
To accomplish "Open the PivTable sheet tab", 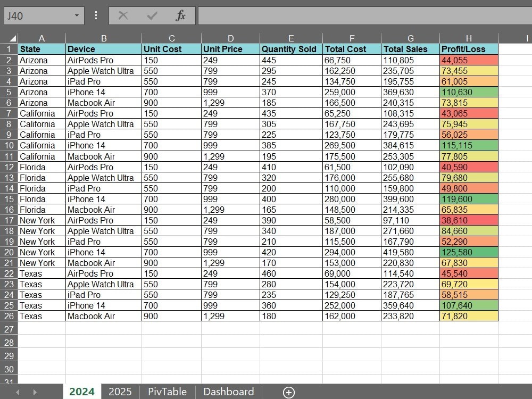I will pyautogui.click(x=167, y=392).
